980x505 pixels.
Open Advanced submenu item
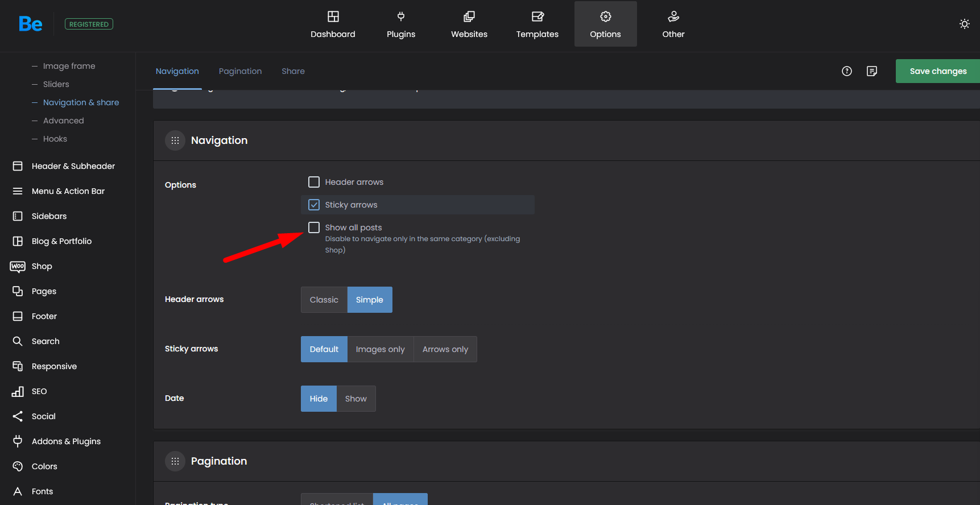(64, 121)
